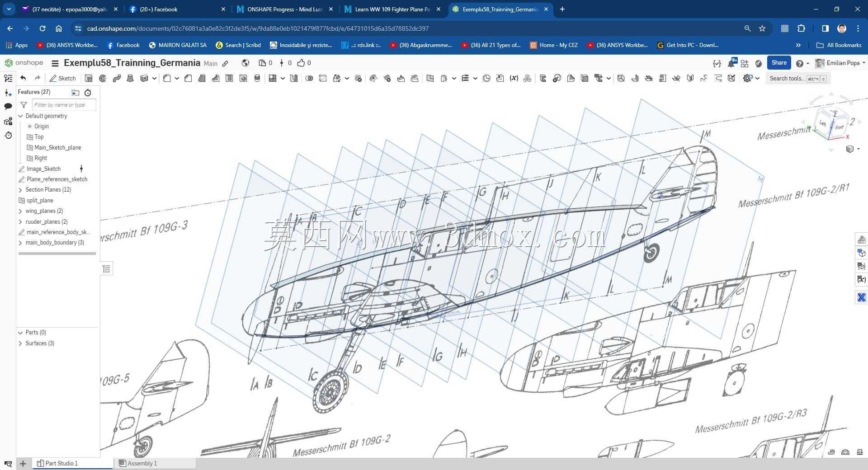Toggle the feature list filter funnel icon

click(x=24, y=105)
